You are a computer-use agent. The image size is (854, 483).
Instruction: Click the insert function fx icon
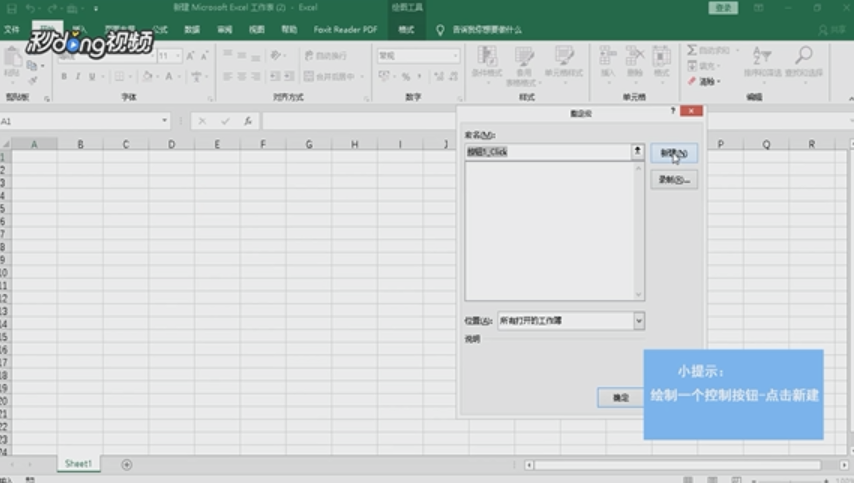click(248, 121)
